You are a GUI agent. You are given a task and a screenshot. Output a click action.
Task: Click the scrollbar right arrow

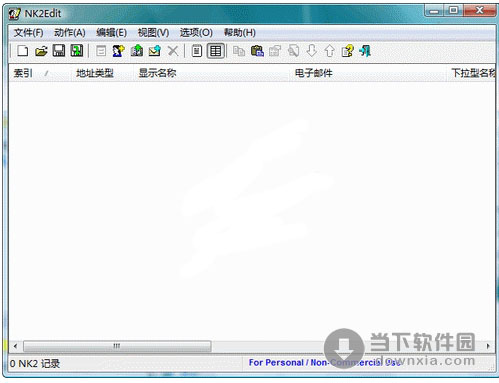(x=488, y=346)
